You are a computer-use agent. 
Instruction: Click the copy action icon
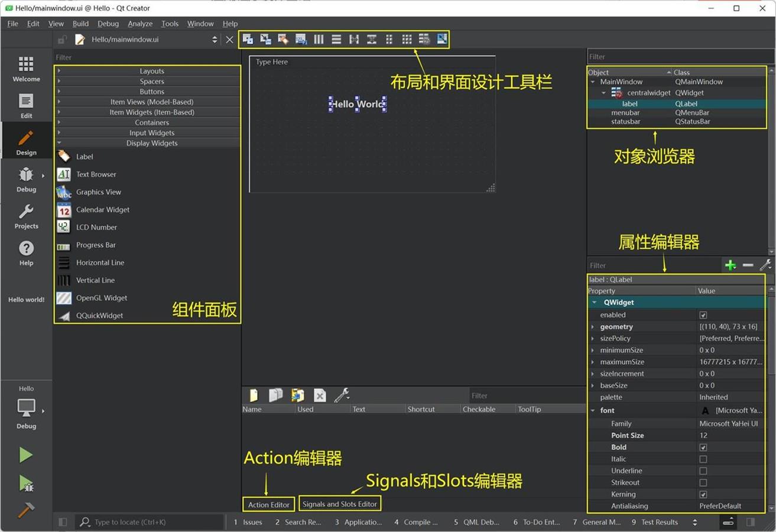[x=275, y=395]
